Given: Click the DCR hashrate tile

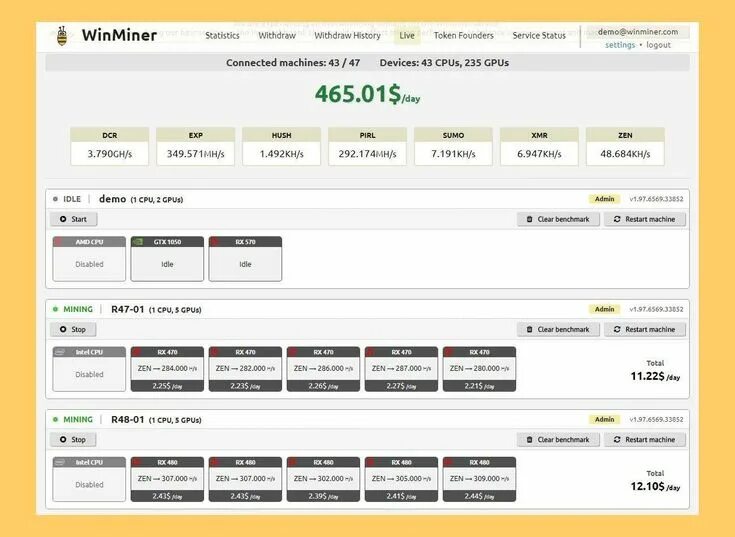Looking at the screenshot, I should 110,146.
